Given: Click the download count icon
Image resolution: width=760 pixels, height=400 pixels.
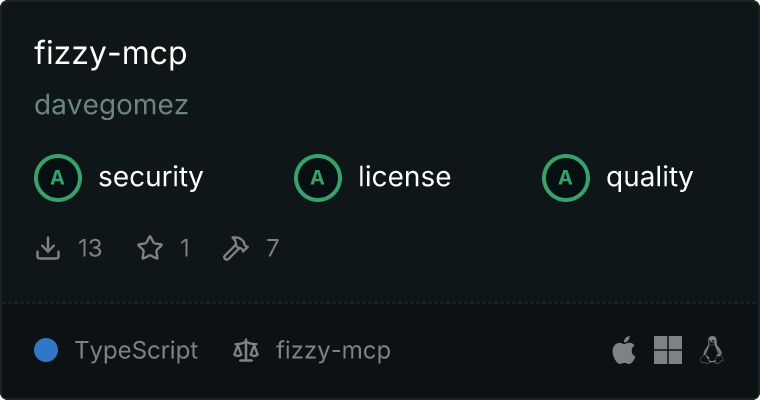Looking at the screenshot, I should point(48,248).
